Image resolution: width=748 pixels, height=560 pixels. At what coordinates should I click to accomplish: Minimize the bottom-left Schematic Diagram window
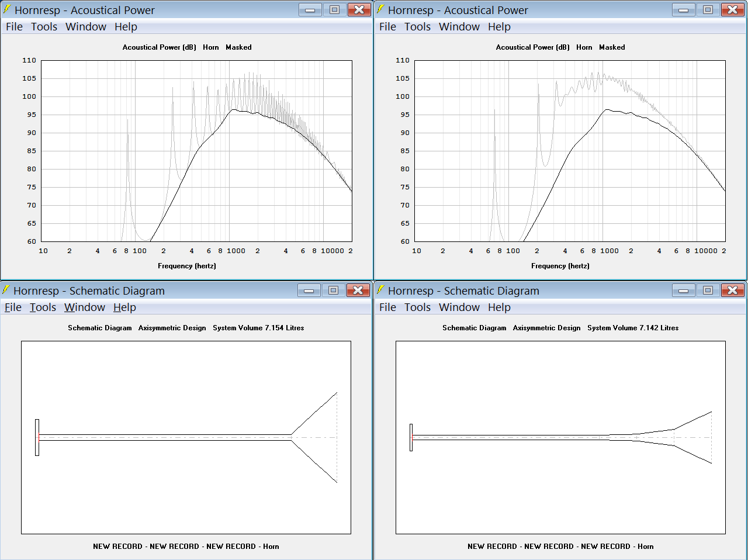click(x=309, y=290)
